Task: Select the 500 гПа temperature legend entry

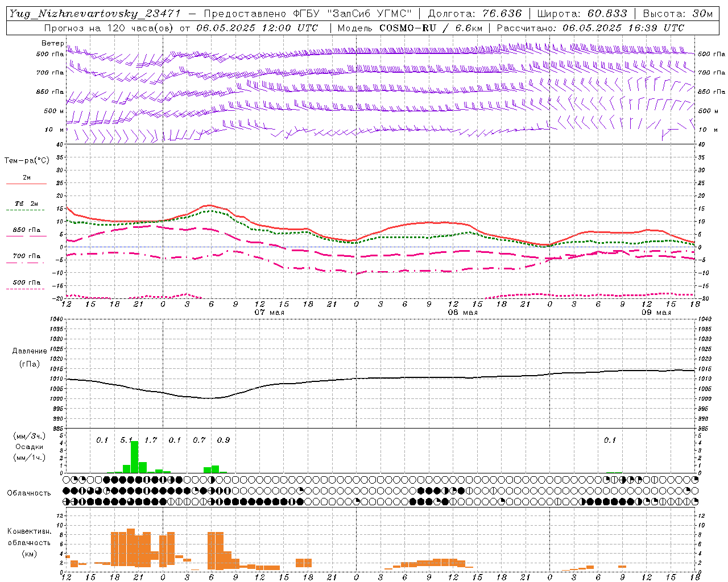Action: (x=27, y=282)
